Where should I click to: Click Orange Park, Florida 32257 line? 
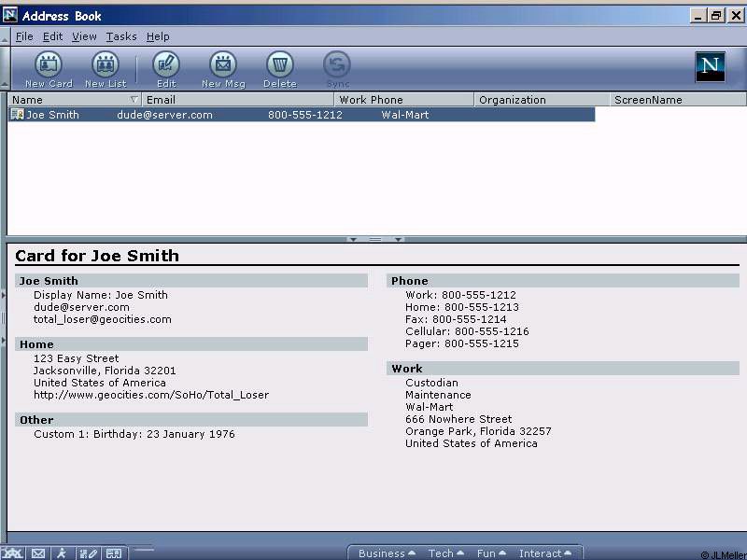(x=478, y=431)
